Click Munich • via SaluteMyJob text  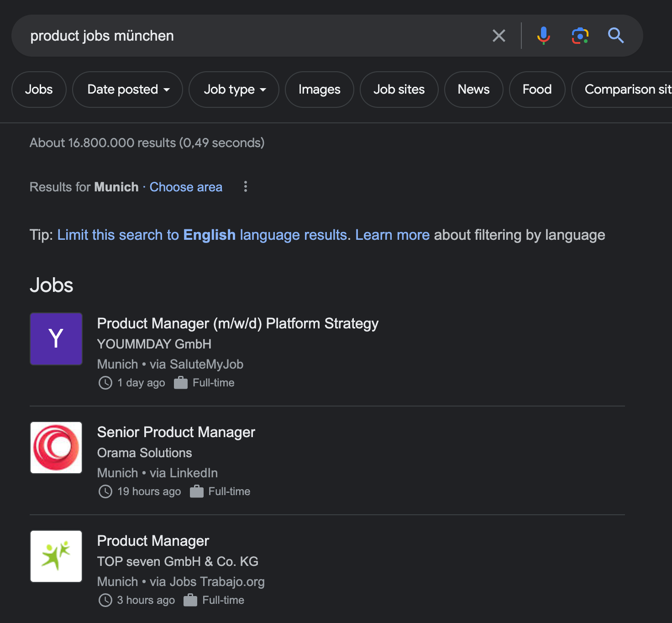tap(170, 364)
